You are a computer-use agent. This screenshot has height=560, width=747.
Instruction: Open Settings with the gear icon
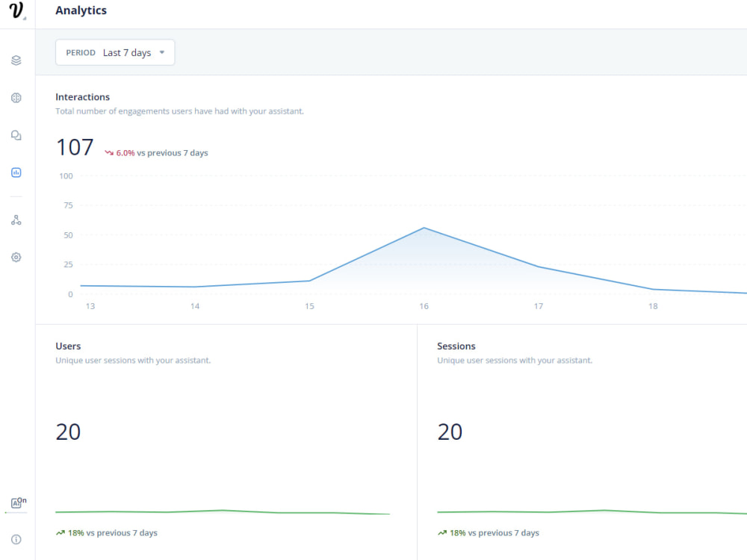click(16, 257)
